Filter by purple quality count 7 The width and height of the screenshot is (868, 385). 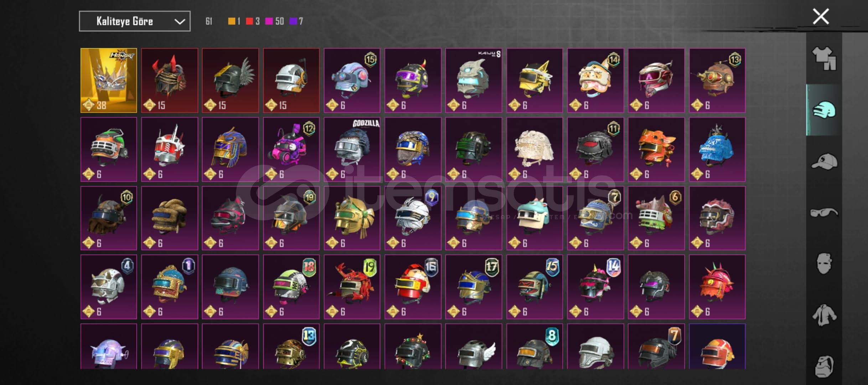point(296,21)
